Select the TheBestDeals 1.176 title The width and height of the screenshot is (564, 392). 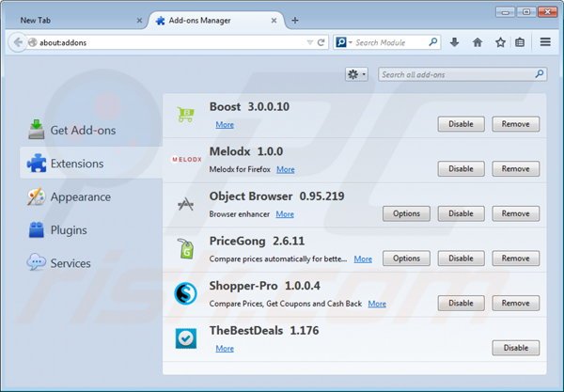[x=264, y=331]
